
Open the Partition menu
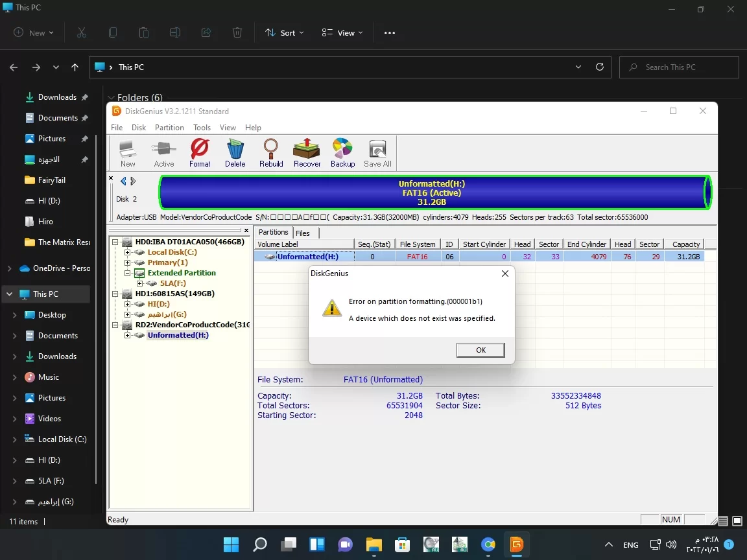[169, 128]
